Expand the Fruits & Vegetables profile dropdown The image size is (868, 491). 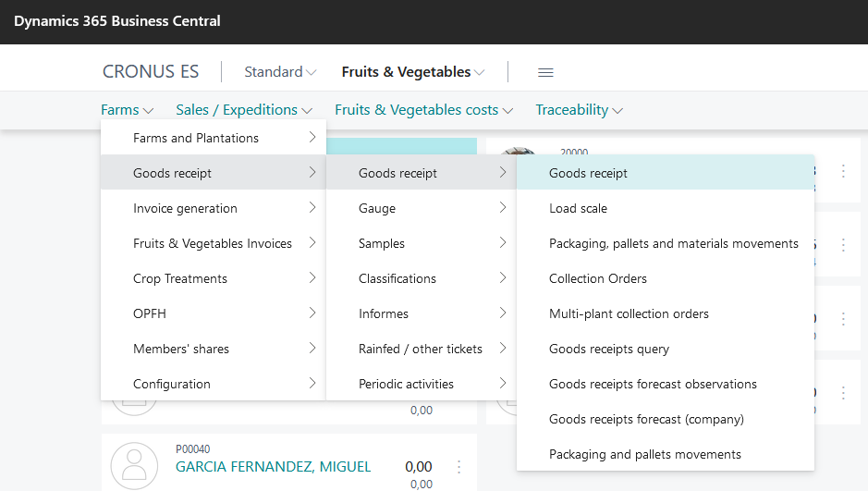413,72
